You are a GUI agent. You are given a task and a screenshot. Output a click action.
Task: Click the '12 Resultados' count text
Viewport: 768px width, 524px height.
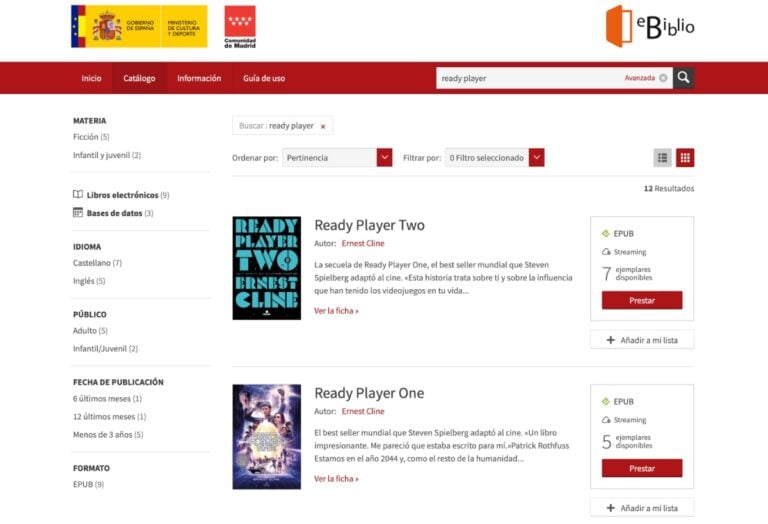point(669,189)
